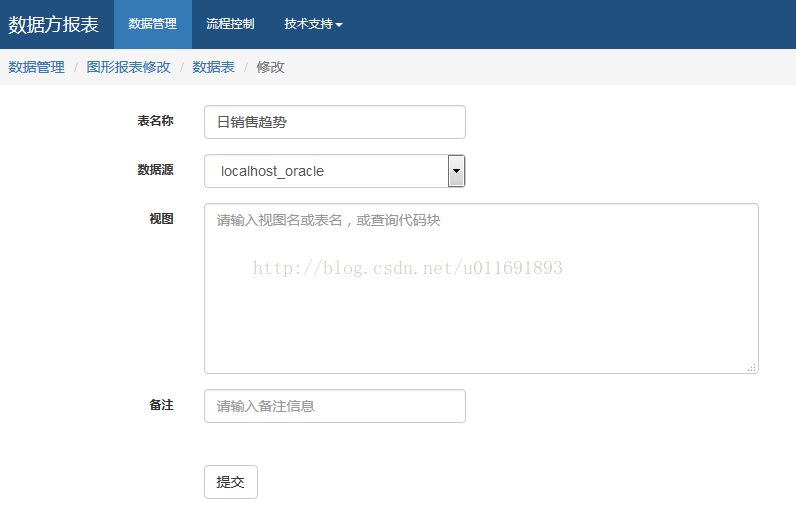Click the 视图 field label

click(x=161, y=219)
